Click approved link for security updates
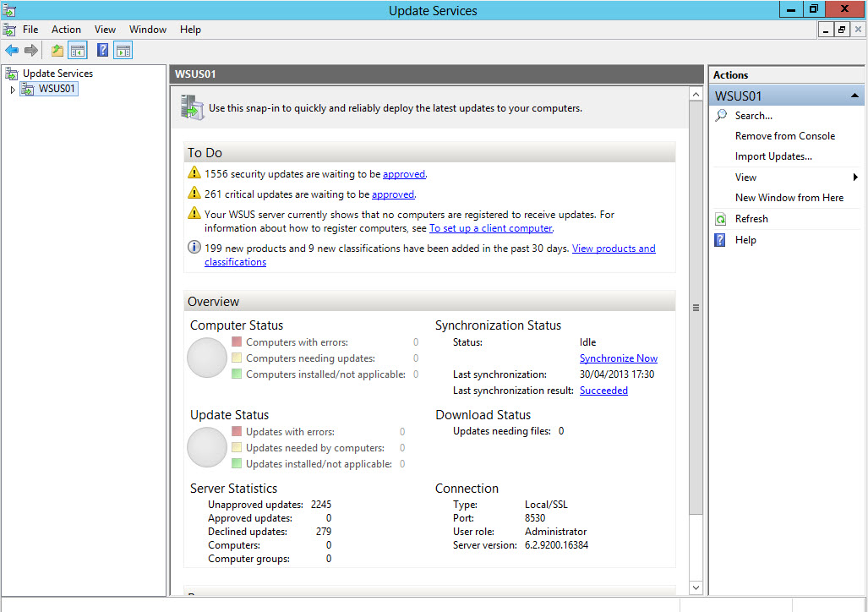868x612 pixels. point(404,174)
